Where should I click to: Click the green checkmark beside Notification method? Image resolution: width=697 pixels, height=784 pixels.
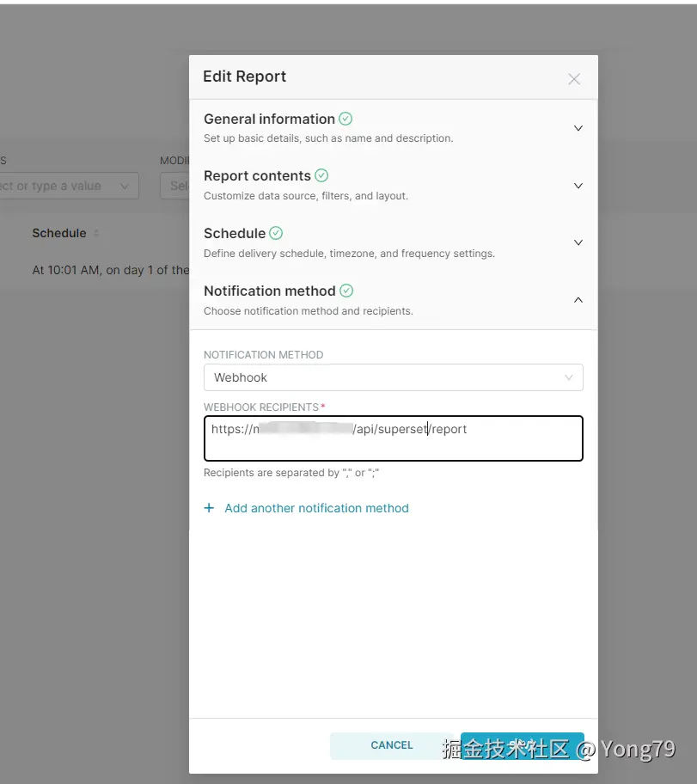[346, 291]
